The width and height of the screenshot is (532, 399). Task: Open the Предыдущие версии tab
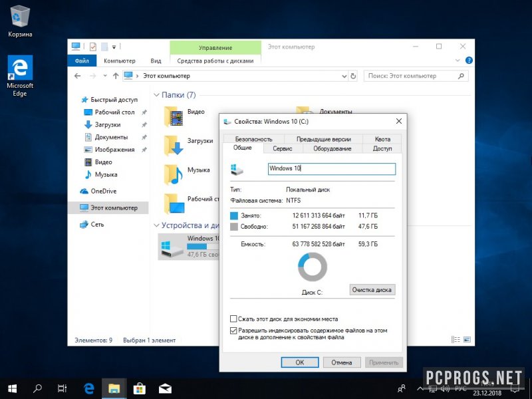(x=324, y=139)
